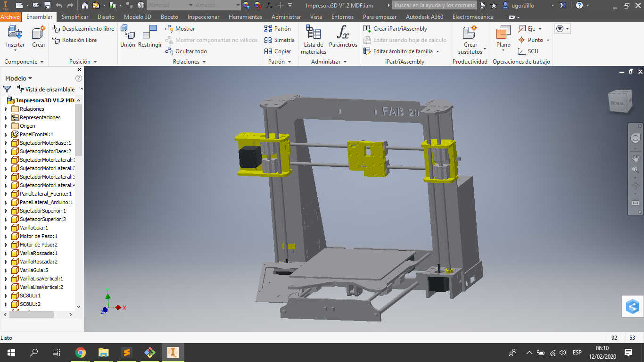This screenshot has width=644, height=362.
Task: Click the model browser filter funnel icon
Action: tap(7, 89)
